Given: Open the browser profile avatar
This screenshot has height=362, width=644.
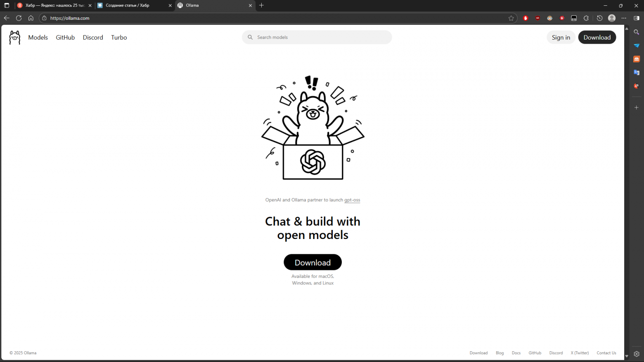Looking at the screenshot, I should (x=612, y=18).
